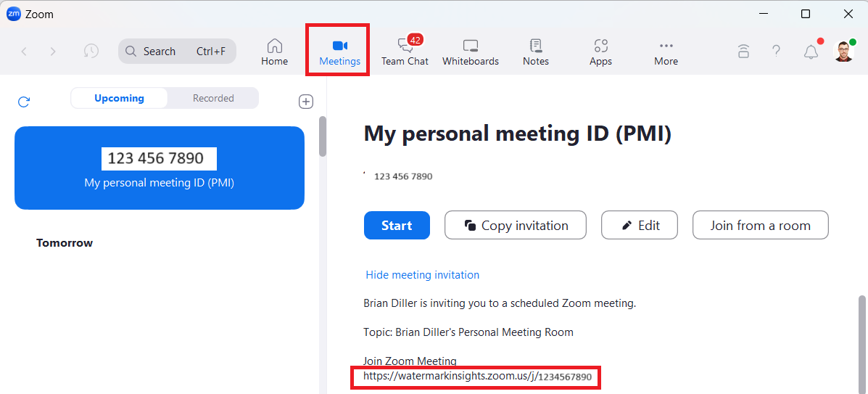Switch to the Recorded tab
Viewport: 868px width, 394px height.
click(x=213, y=98)
